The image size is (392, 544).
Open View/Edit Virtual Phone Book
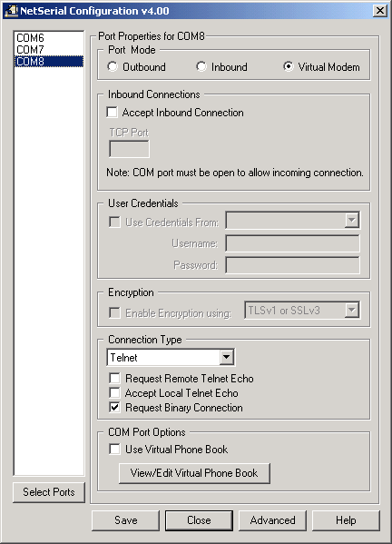tap(194, 473)
